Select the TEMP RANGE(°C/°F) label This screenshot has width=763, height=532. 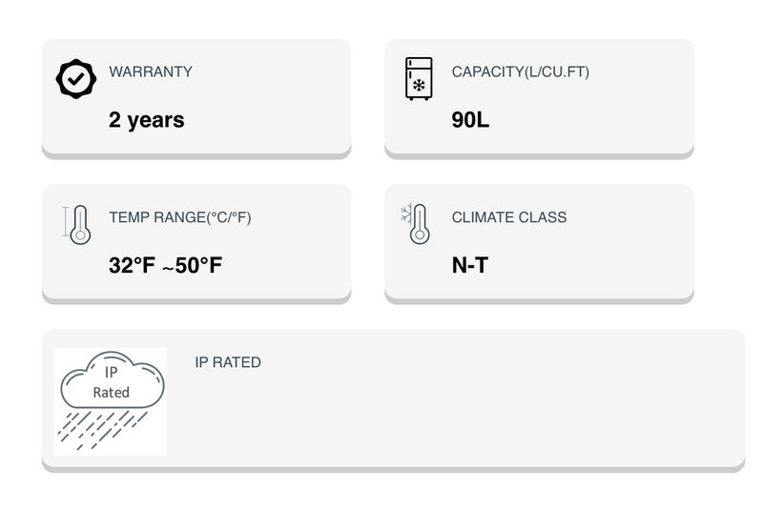180,217
